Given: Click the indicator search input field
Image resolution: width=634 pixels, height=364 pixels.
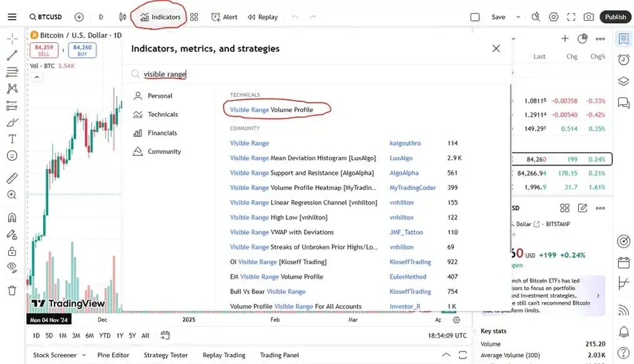Looking at the screenshot, I should coord(315,74).
